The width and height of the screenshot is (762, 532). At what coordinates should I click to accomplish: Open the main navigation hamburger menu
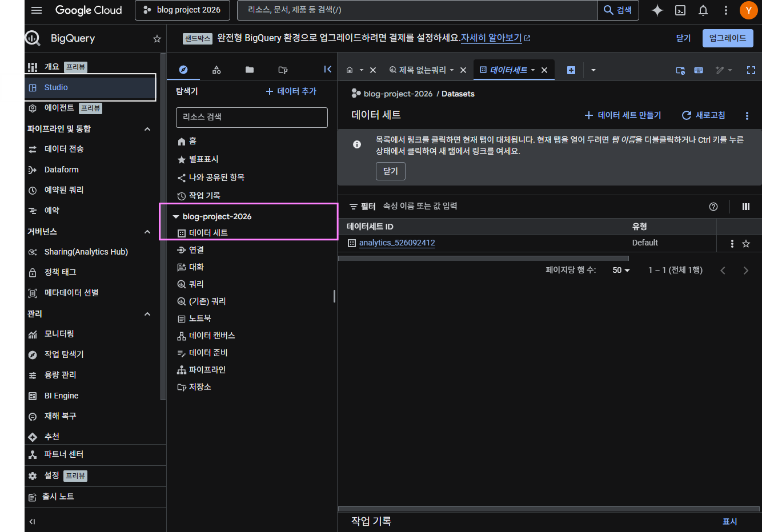pos(37,10)
